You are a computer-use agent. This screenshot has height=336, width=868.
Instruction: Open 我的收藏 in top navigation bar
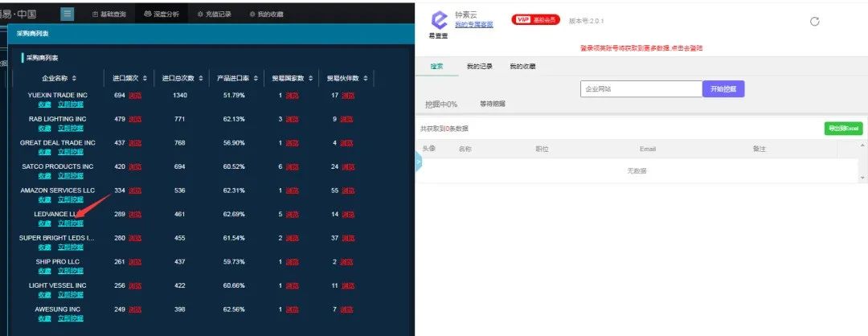[x=266, y=14]
